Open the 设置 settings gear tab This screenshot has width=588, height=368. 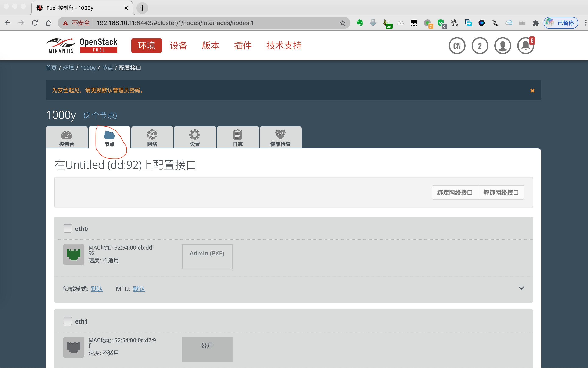[x=195, y=138]
